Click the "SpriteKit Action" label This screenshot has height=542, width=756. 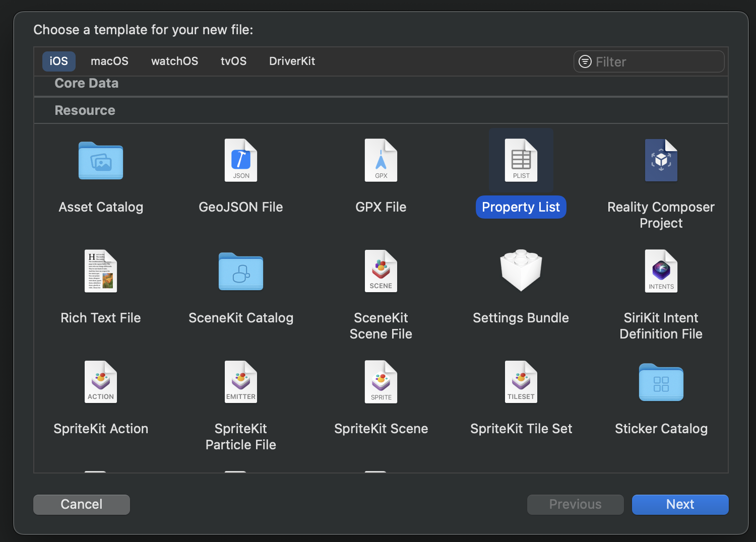101,429
